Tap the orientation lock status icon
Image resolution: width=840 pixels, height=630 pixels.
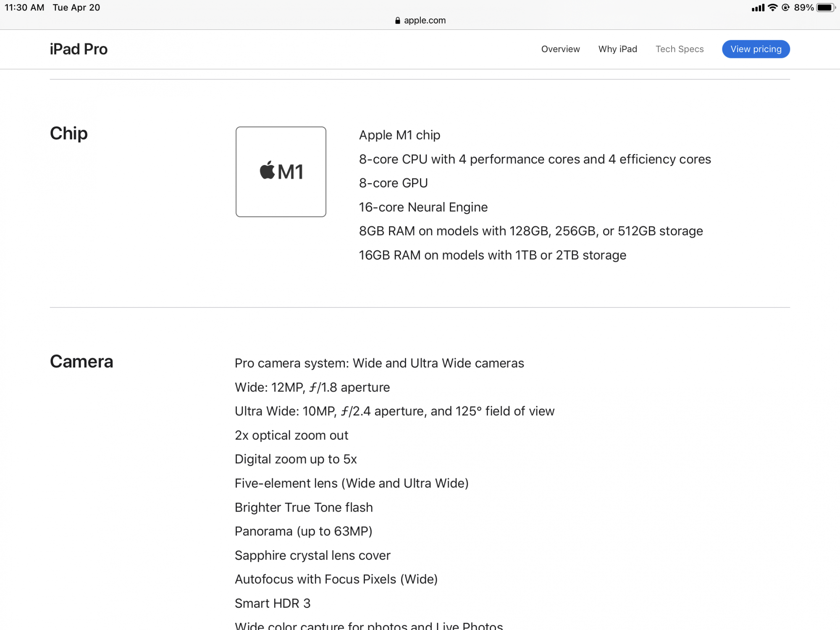pyautogui.click(x=785, y=8)
